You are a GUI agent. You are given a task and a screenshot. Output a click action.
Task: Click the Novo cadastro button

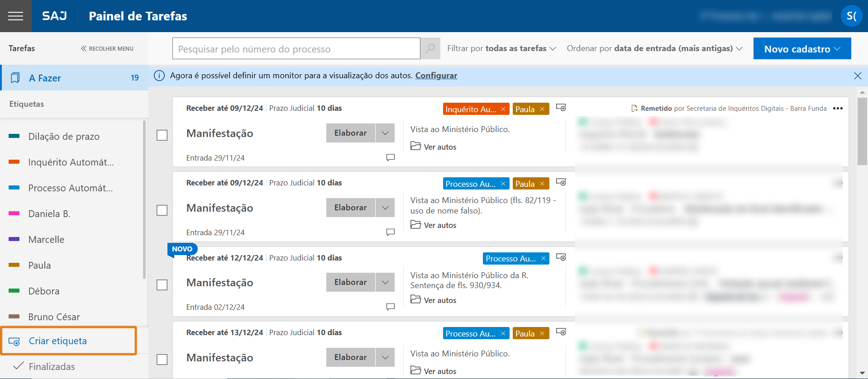click(801, 48)
